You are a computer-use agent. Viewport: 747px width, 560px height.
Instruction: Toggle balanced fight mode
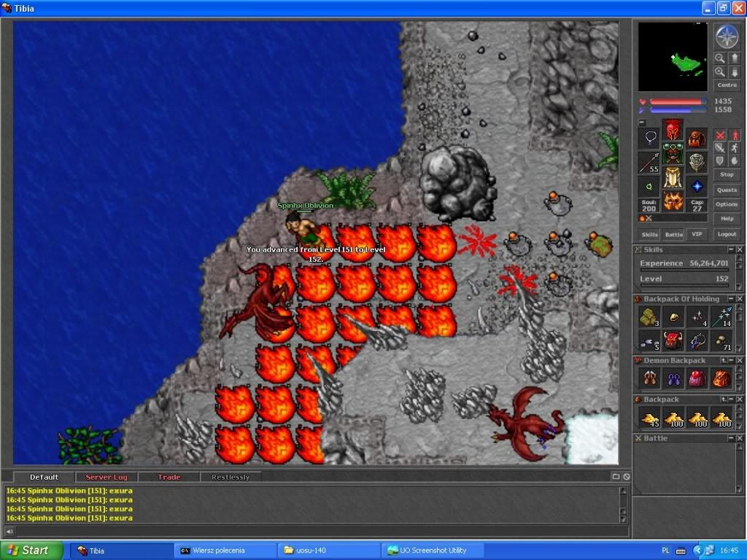tap(720, 148)
